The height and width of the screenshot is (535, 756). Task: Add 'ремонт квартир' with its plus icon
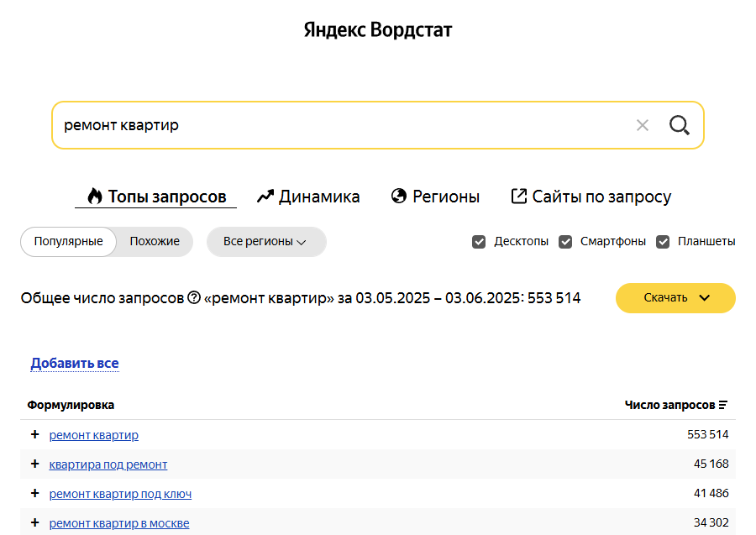click(x=34, y=434)
